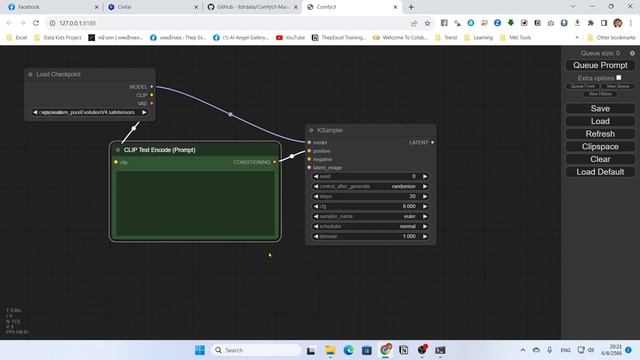This screenshot has height=360, width=640.
Task: Decrease denoise with its left arrow
Action: tap(316, 236)
